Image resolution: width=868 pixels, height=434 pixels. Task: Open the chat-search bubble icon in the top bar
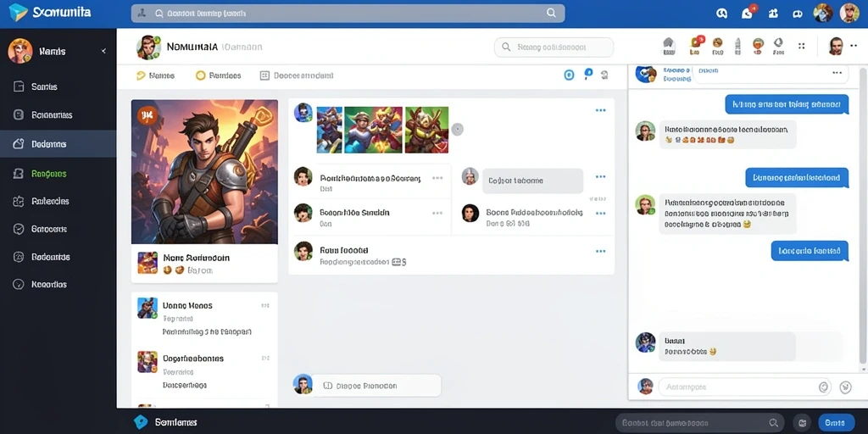point(721,14)
